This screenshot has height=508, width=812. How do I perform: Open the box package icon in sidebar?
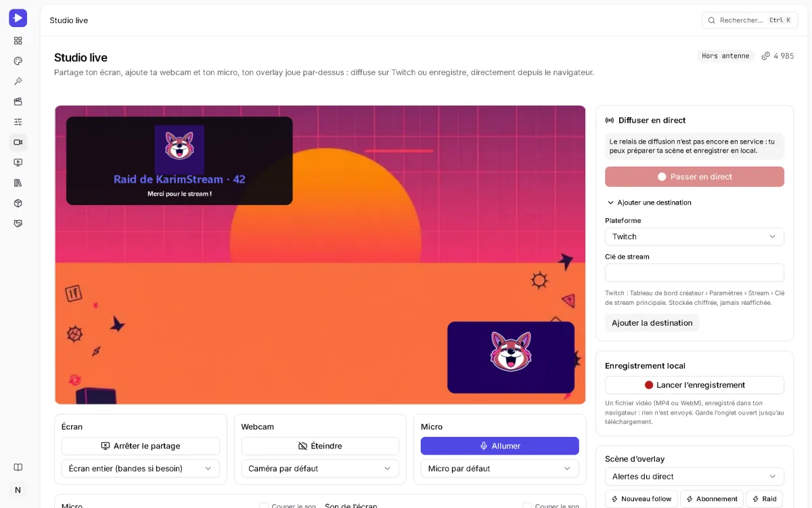point(18,203)
